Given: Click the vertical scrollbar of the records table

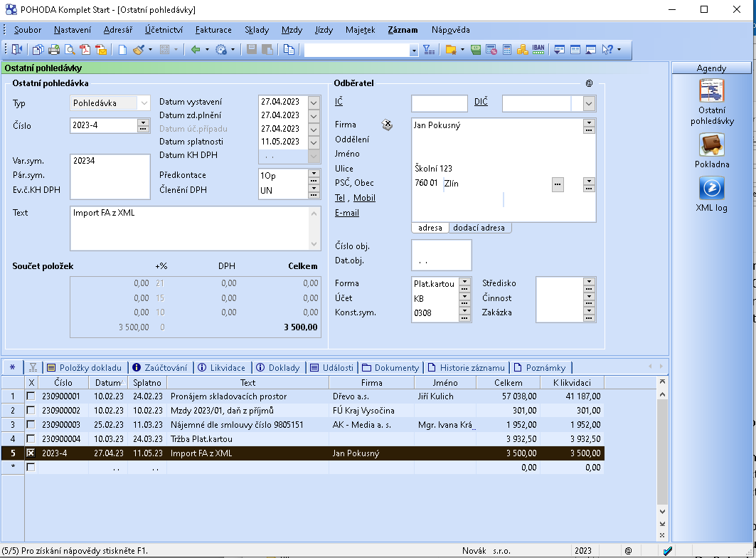Looking at the screenshot, I should (x=662, y=451).
